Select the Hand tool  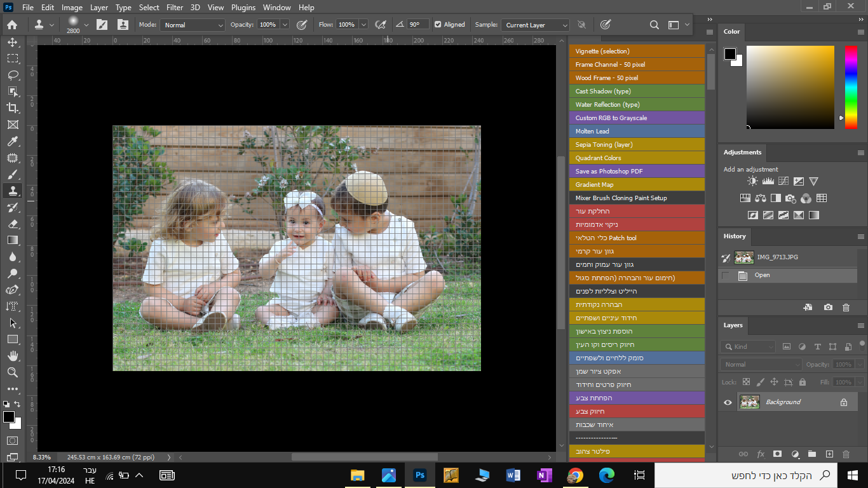tap(12, 356)
